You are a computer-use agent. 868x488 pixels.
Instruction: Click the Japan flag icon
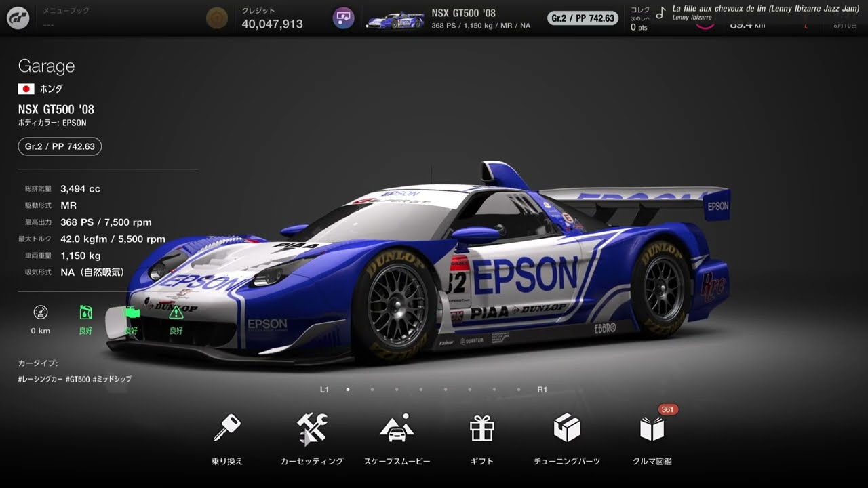click(x=26, y=89)
